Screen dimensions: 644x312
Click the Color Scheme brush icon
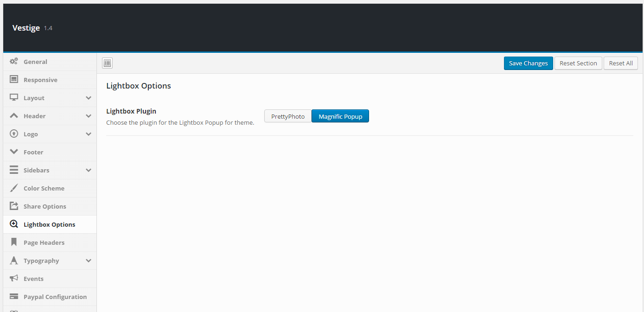(14, 188)
